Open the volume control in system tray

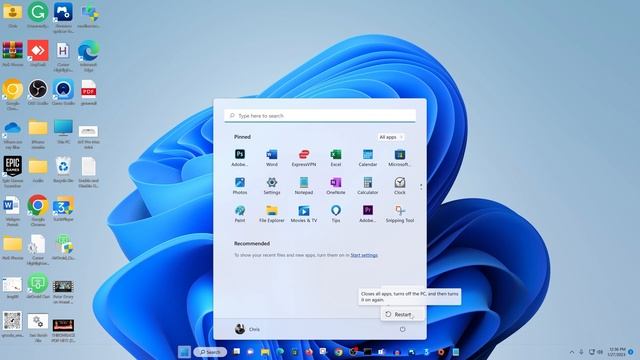click(600, 352)
